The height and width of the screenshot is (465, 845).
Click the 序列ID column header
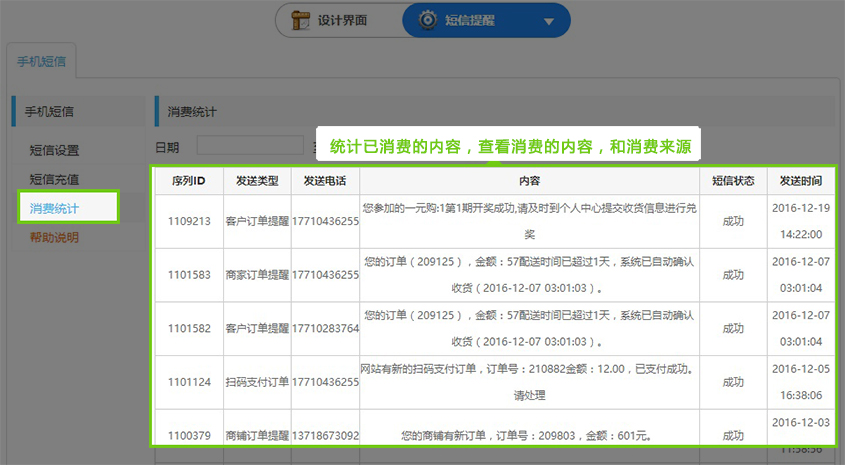(188, 181)
